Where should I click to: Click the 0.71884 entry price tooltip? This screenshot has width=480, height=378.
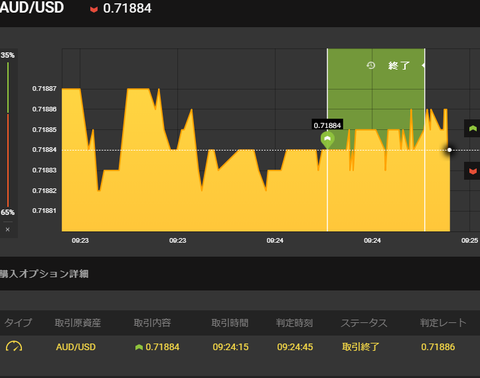327,125
